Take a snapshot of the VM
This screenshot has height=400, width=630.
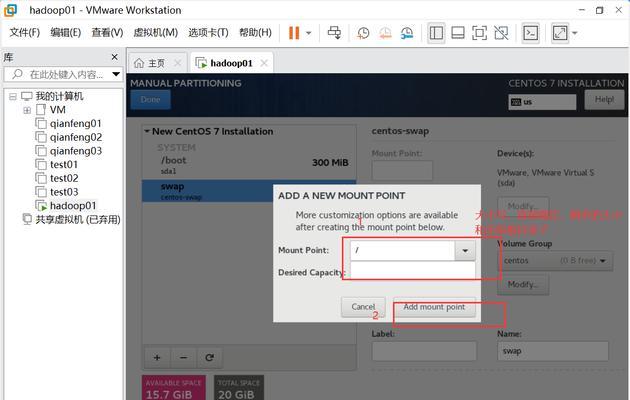(x=363, y=33)
